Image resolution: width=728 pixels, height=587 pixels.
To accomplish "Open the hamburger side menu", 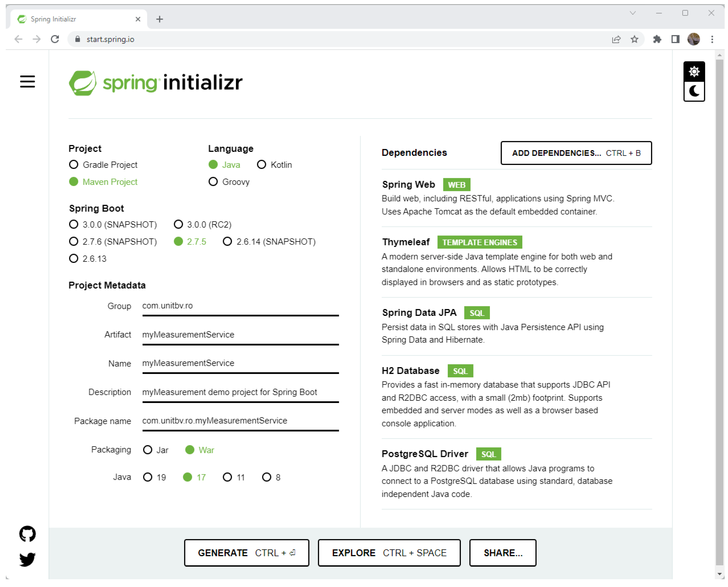I will [27, 82].
